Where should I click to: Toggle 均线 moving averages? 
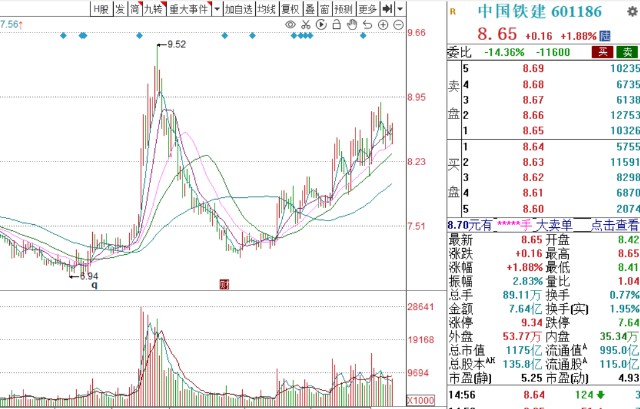(x=267, y=9)
